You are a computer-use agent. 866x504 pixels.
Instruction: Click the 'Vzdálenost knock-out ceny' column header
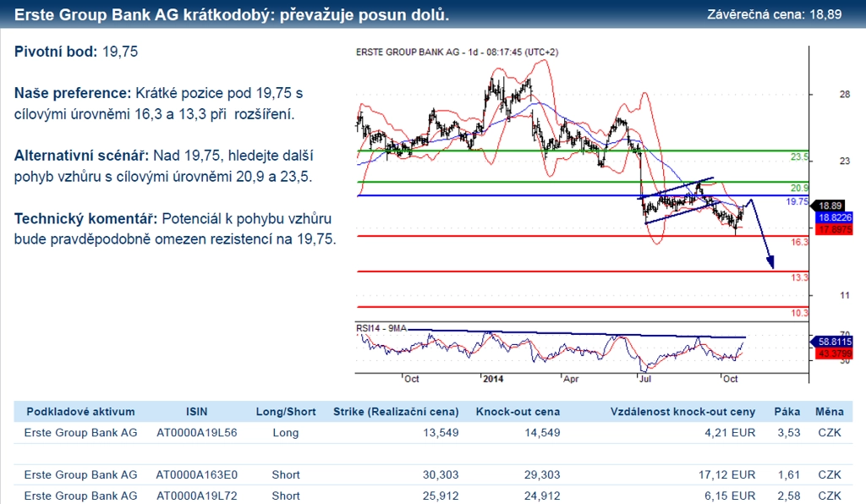[x=682, y=412]
